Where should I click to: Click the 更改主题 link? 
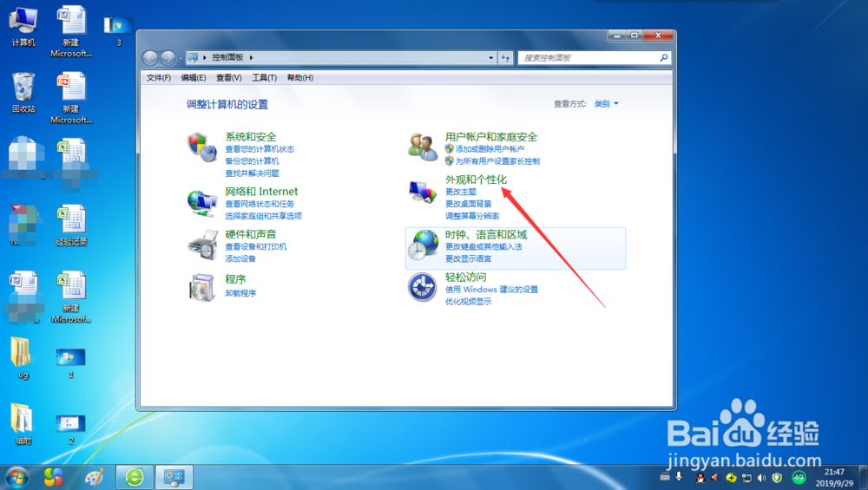tap(461, 192)
